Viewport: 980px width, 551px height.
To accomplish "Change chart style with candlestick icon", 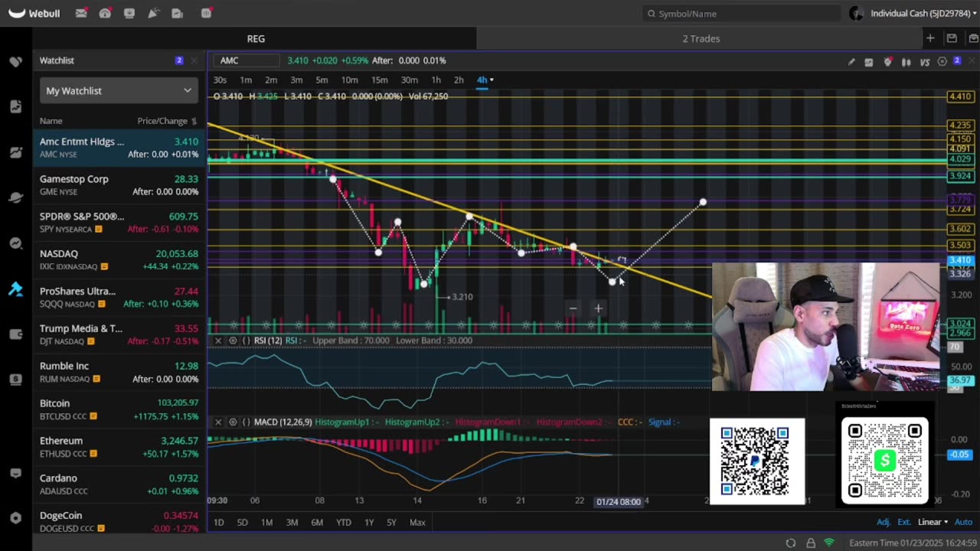I will tap(906, 61).
